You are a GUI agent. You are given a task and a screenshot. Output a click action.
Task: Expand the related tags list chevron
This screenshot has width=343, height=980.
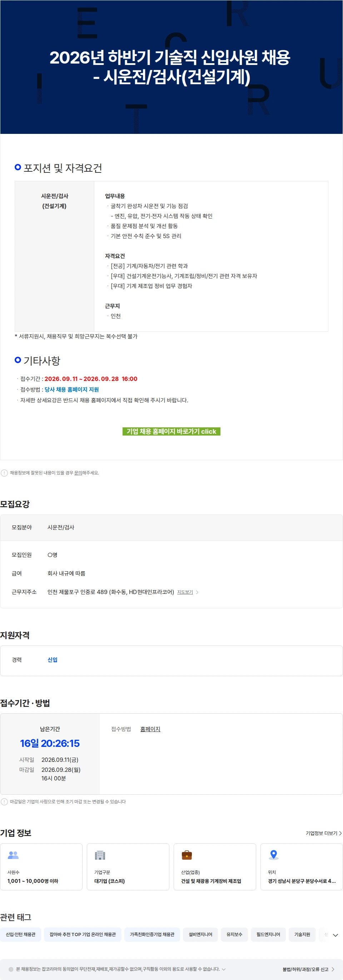pyautogui.click(x=335, y=935)
